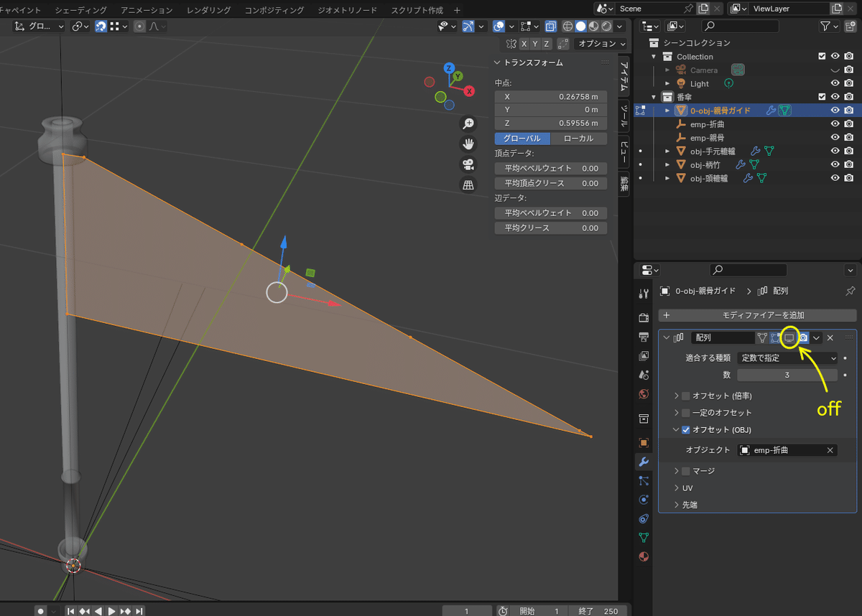Open the Object Constraints properties tab icon
Viewport: 862px width, 616px height.
tap(644, 518)
